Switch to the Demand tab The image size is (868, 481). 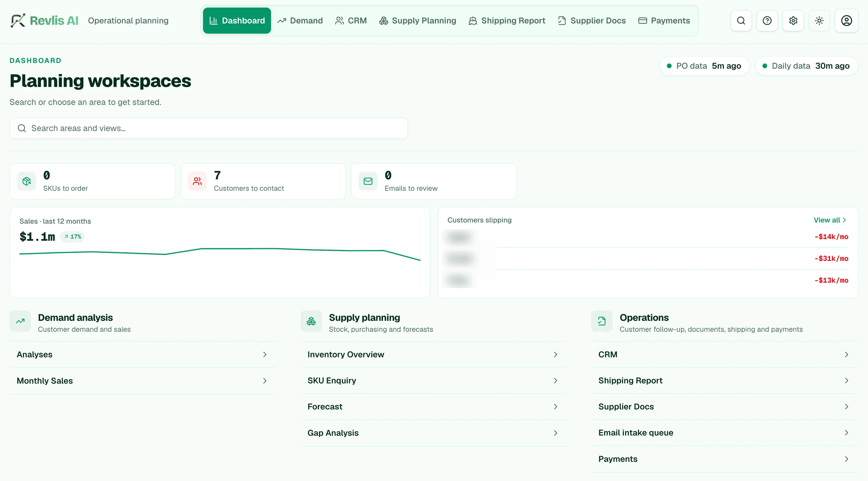300,21
